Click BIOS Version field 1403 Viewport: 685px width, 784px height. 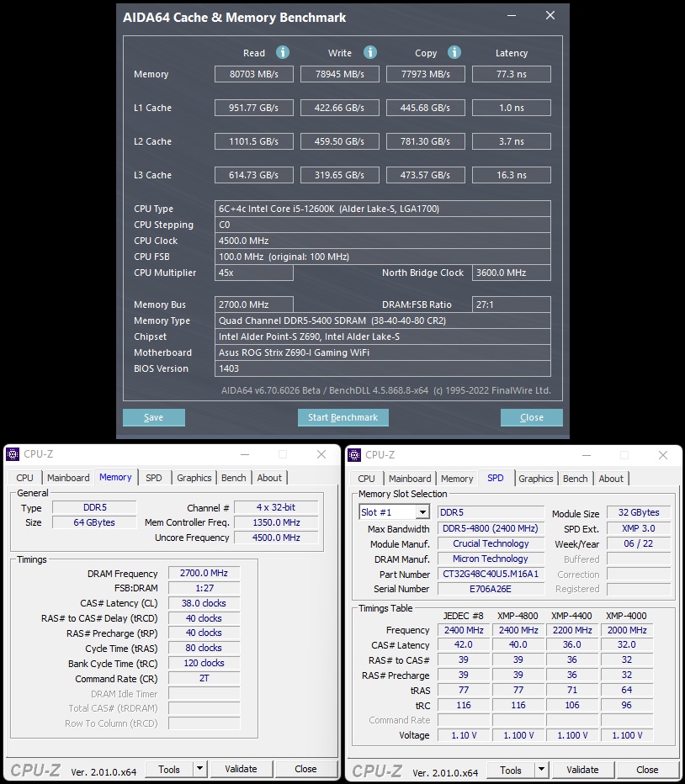coord(383,368)
